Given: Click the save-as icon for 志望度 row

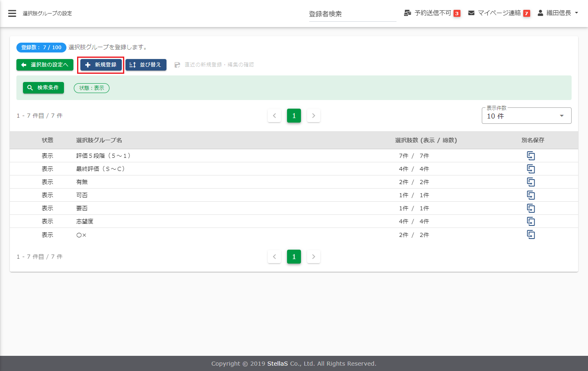Looking at the screenshot, I should point(531,221).
